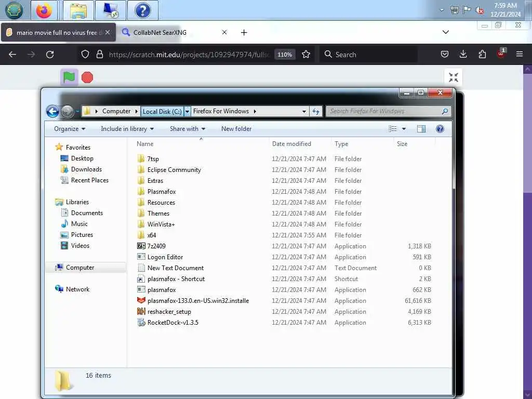Viewport: 532px width, 399px height.
Task: Select the plasmafox-133.0 installer icon
Action: click(141, 301)
